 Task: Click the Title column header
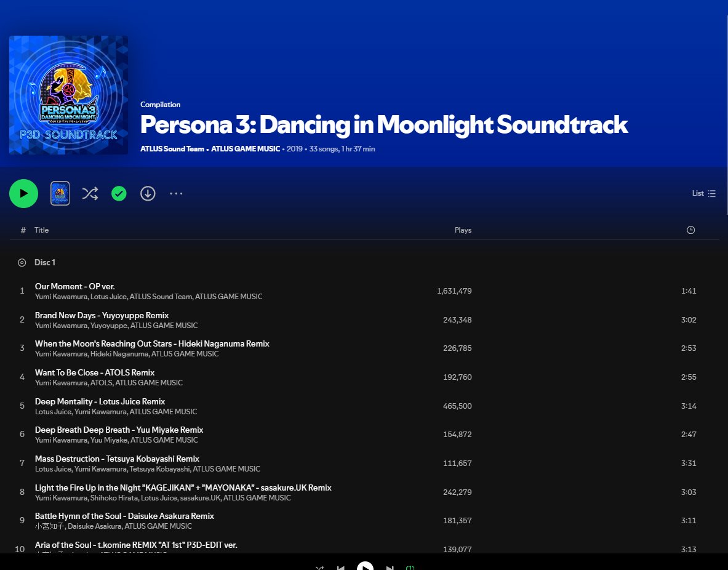coord(41,230)
